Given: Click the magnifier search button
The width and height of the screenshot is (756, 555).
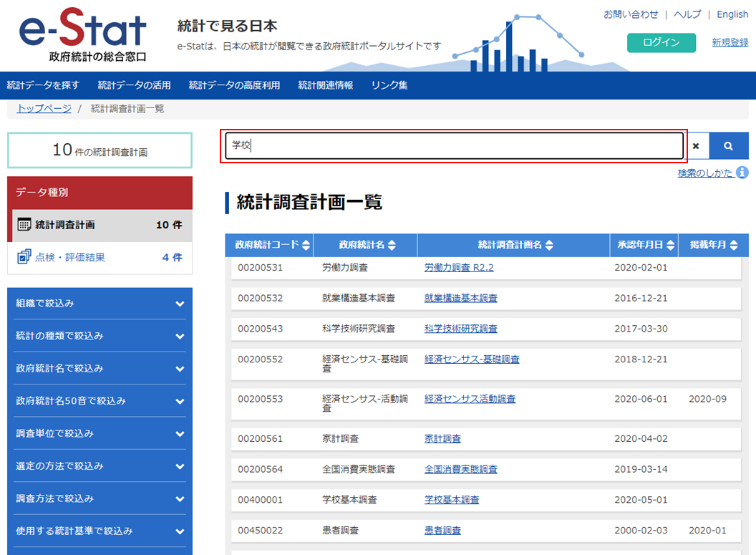Looking at the screenshot, I should click(x=729, y=145).
